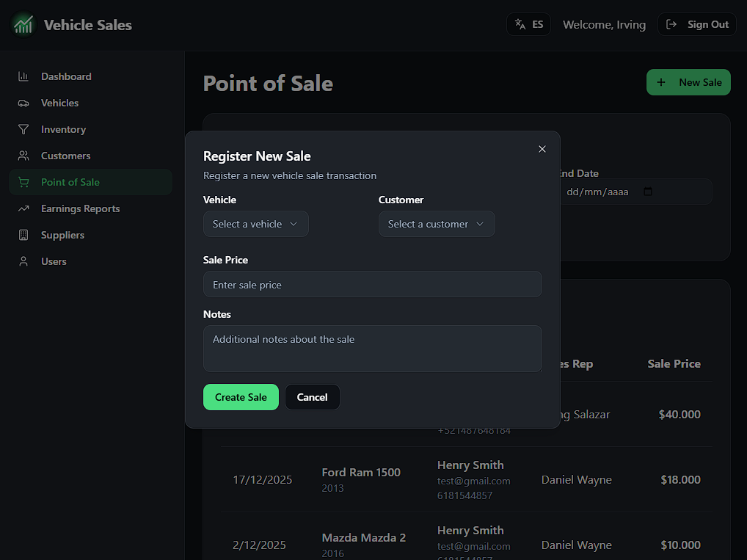
Task: Click the Users person icon
Action: coord(23,261)
